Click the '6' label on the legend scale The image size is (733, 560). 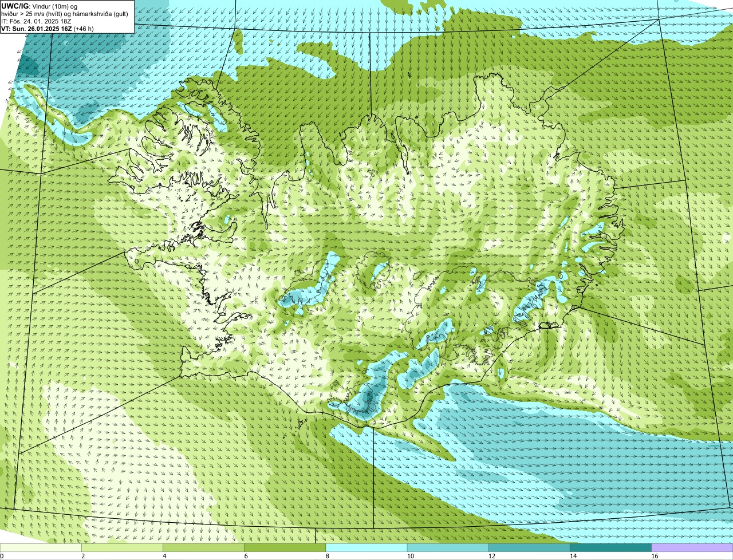pyautogui.click(x=246, y=556)
